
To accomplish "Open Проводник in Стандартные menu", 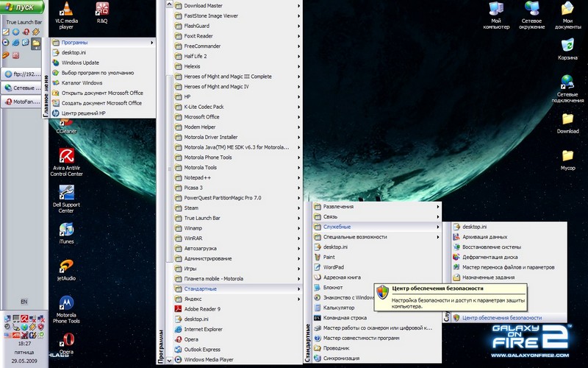I will tap(376, 348).
